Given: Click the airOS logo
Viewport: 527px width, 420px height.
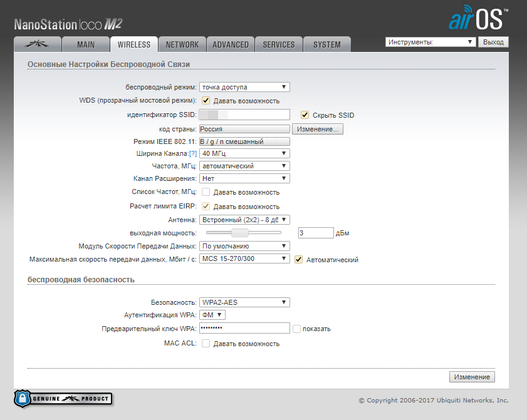Looking at the screenshot, I should [x=478, y=18].
